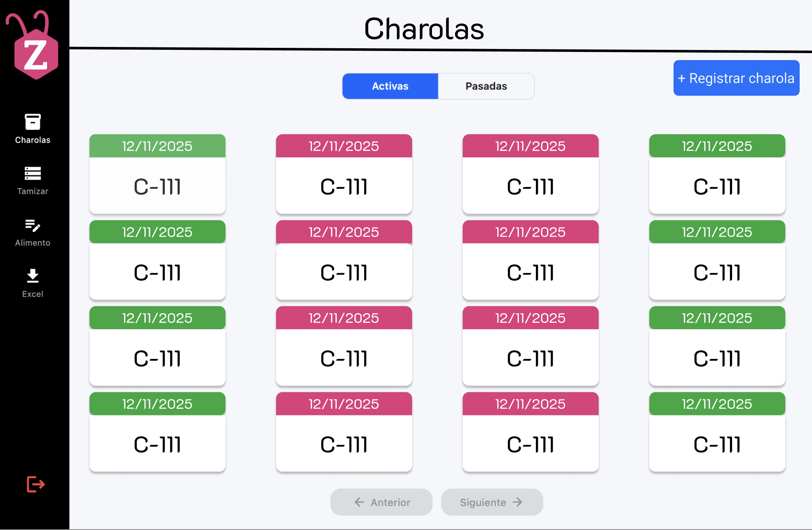Click the red logout icon
This screenshot has height=530, width=812.
pos(36,484)
